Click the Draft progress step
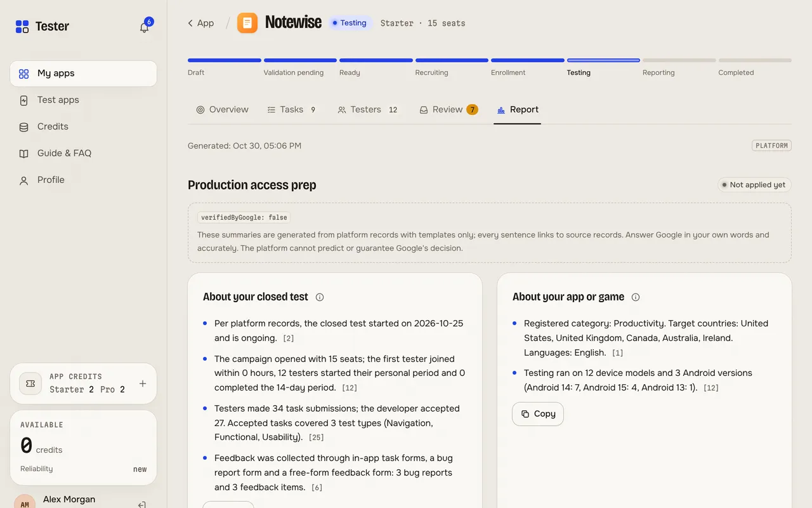The height and width of the screenshot is (508, 812). (x=225, y=67)
